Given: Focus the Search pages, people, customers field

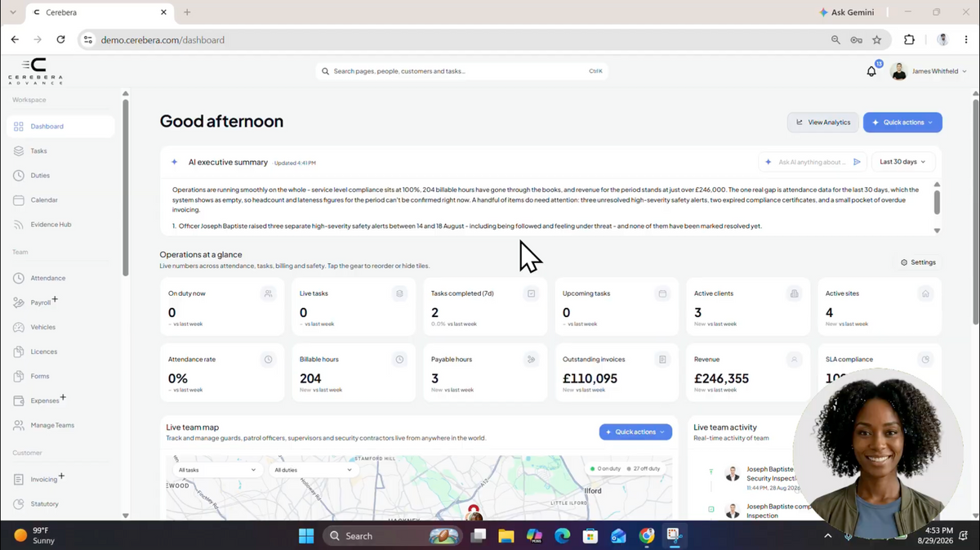Looking at the screenshot, I should click(461, 71).
